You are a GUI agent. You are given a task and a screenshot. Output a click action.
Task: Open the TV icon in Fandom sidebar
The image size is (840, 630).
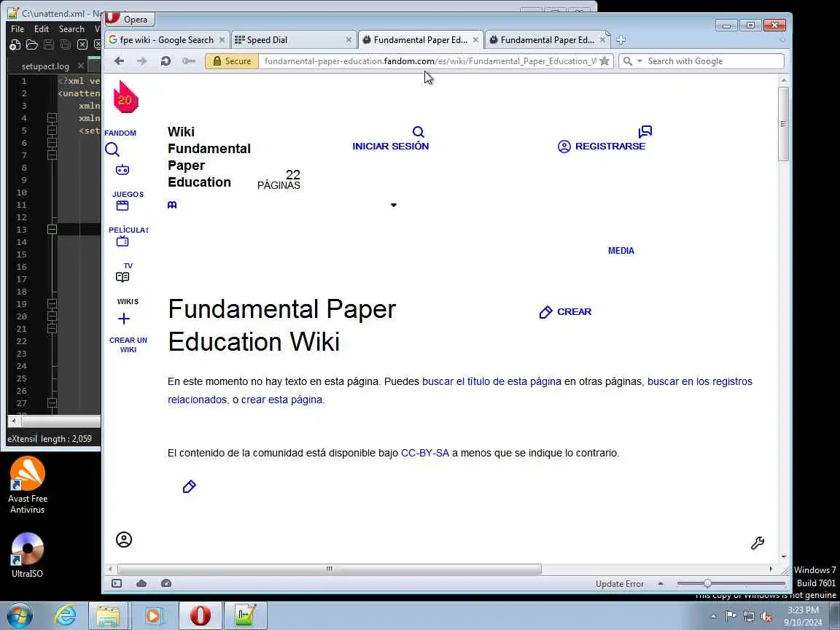(122, 241)
